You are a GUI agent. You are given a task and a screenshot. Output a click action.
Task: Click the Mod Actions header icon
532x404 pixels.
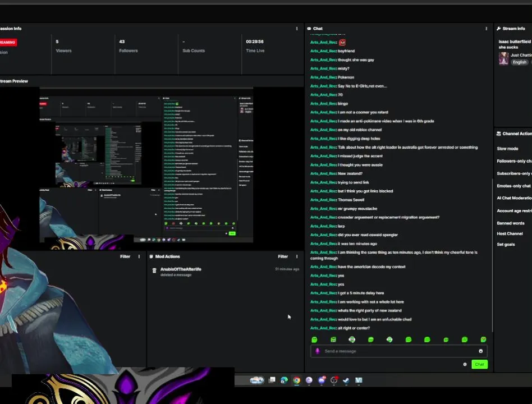tap(152, 256)
